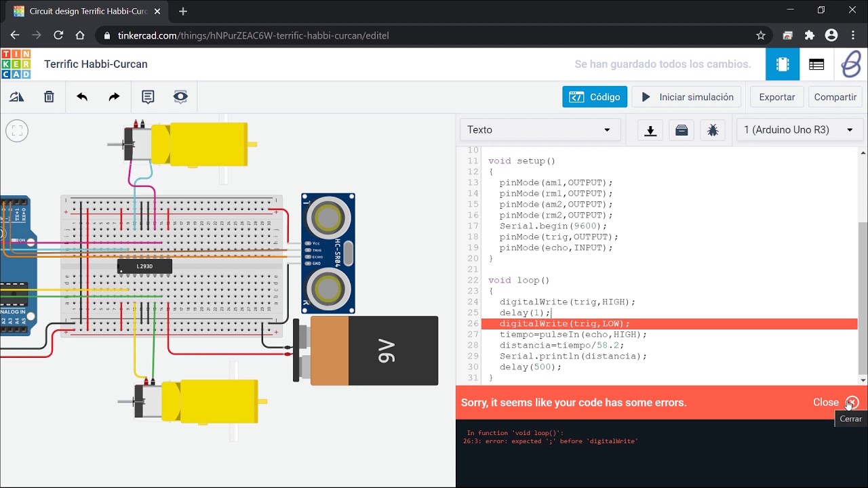This screenshot has height=488, width=868.
Task: Click the line Serial.begin(9600);
Action: click(553, 226)
